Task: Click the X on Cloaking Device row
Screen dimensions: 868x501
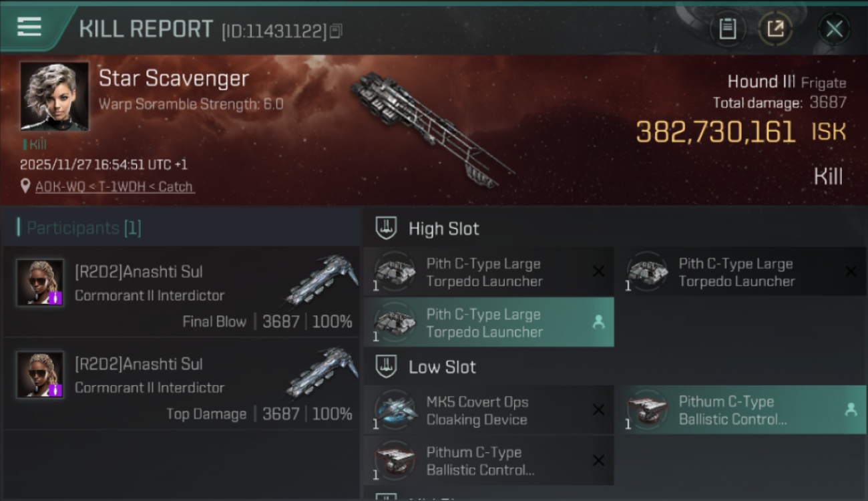Action: pyautogui.click(x=598, y=410)
